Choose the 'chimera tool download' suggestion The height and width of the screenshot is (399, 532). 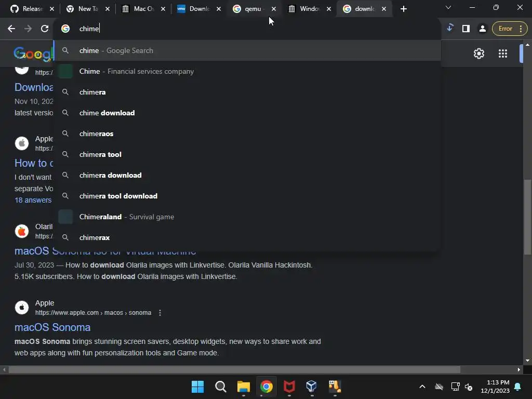248,196
